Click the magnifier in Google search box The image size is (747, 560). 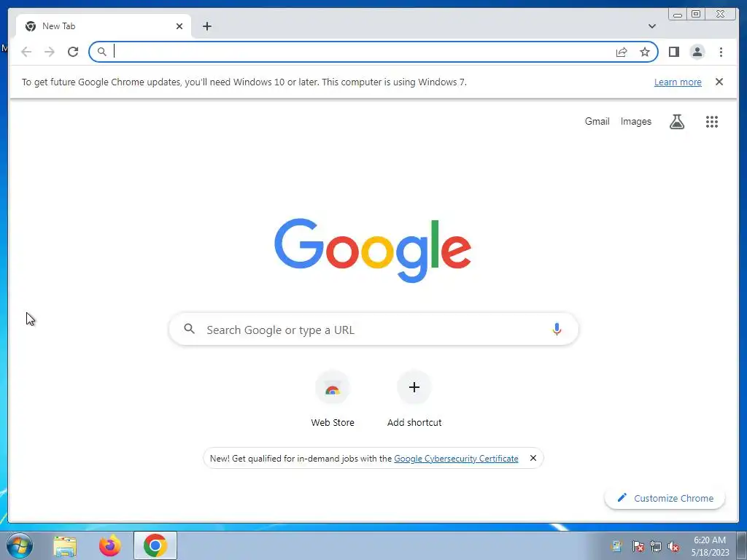[189, 329]
